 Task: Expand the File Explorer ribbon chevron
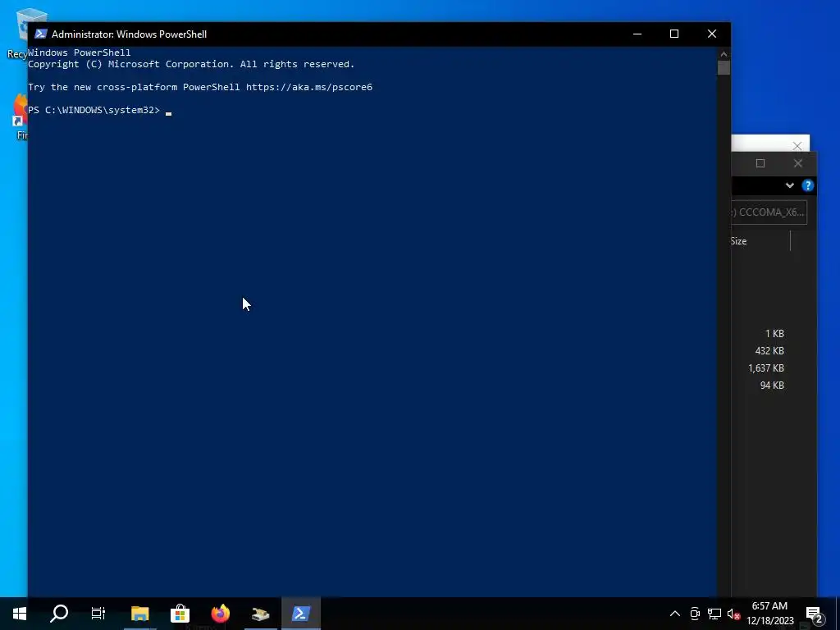tap(790, 185)
